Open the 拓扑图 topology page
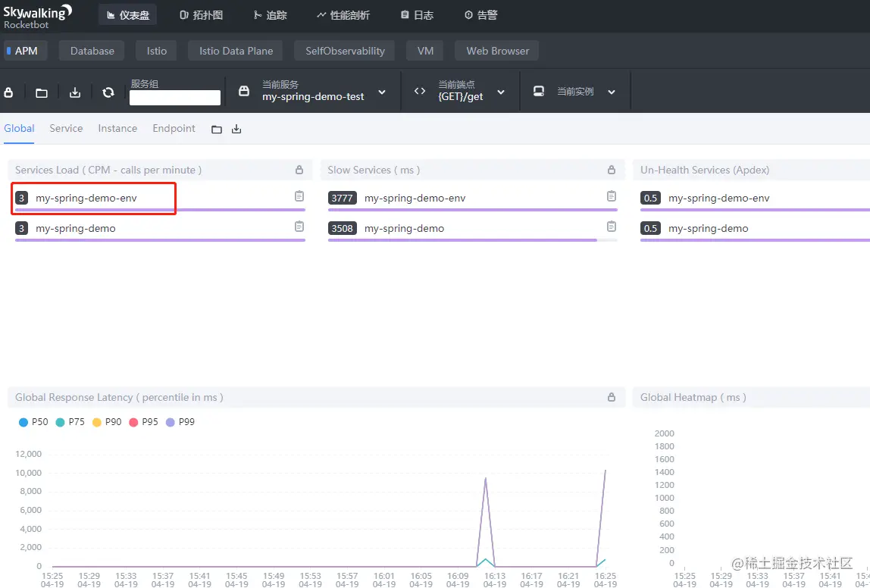 [x=202, y=15]
